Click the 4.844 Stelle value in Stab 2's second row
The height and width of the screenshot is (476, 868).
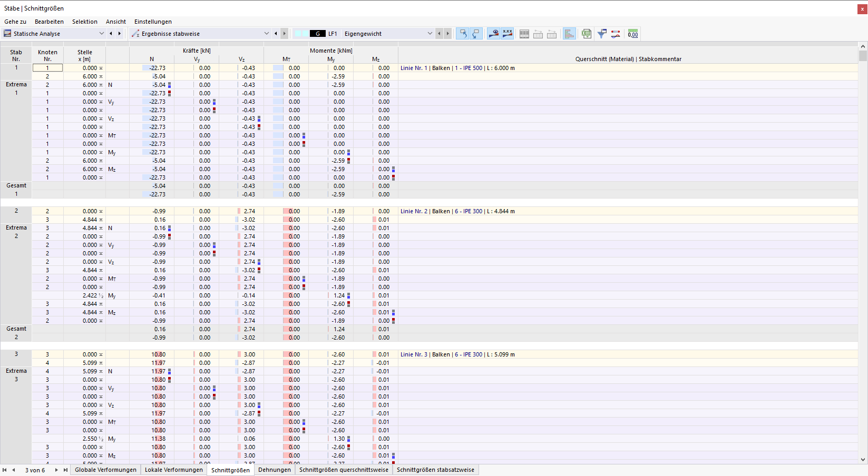point(90,220)
